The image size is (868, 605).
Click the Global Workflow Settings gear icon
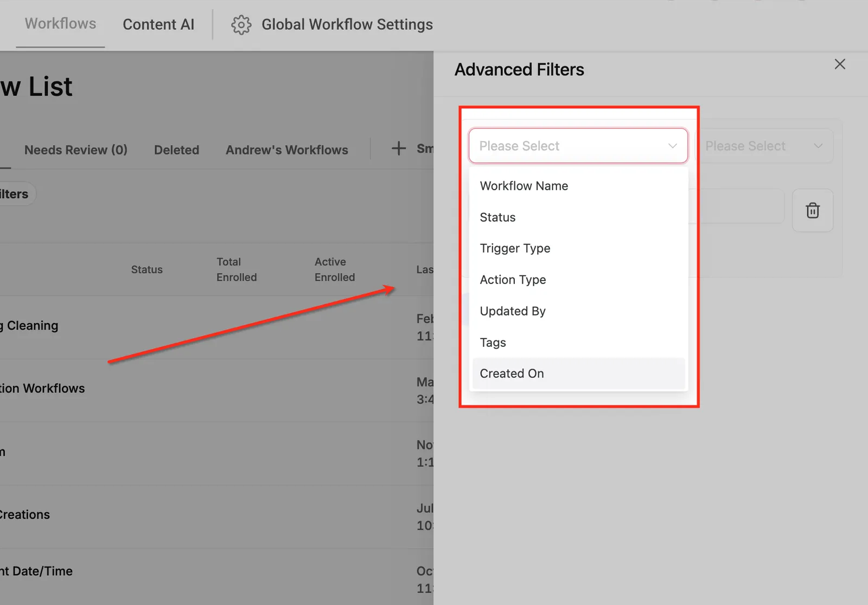click(241, 25)
